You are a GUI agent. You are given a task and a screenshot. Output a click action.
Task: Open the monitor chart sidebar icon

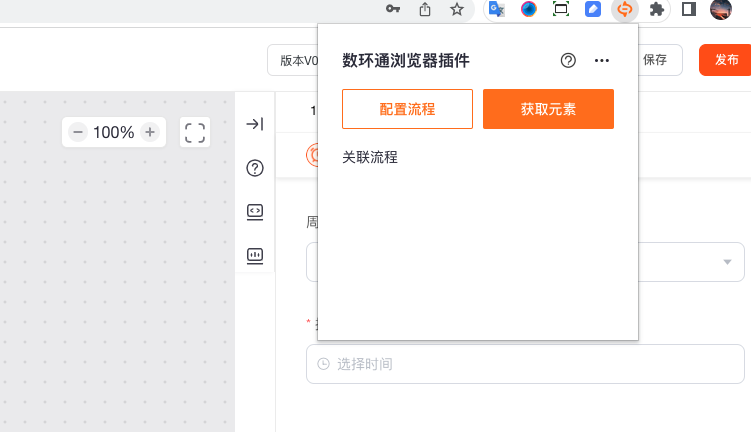coord(255,256)
